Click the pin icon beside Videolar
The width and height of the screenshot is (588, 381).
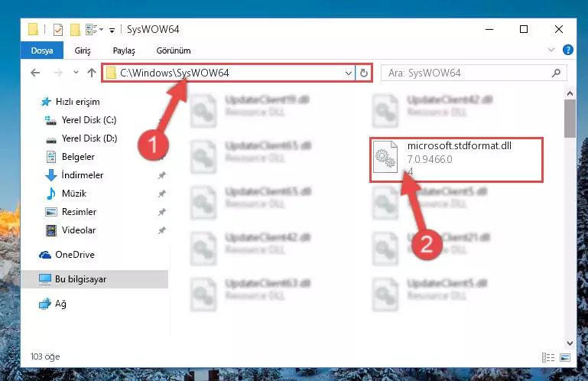161,230
